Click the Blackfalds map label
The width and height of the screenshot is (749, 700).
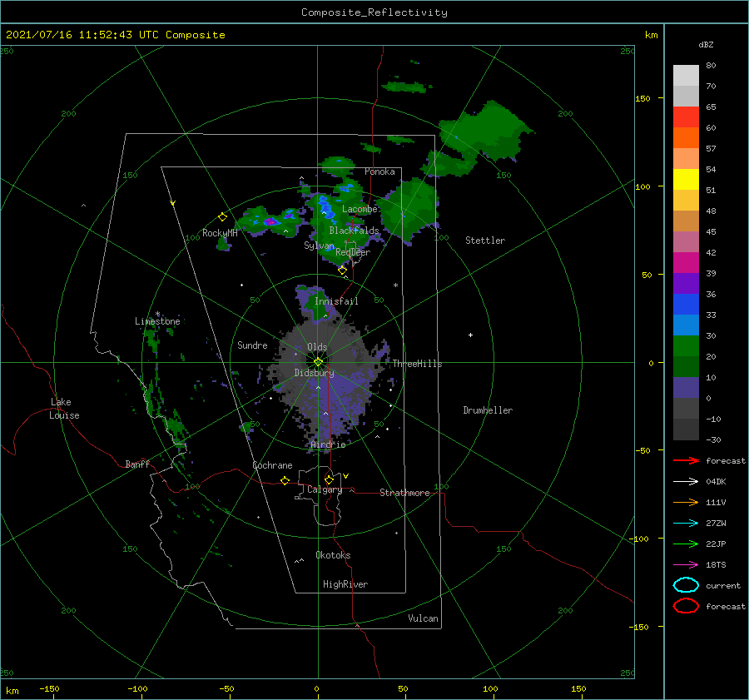tap(354, 231)
